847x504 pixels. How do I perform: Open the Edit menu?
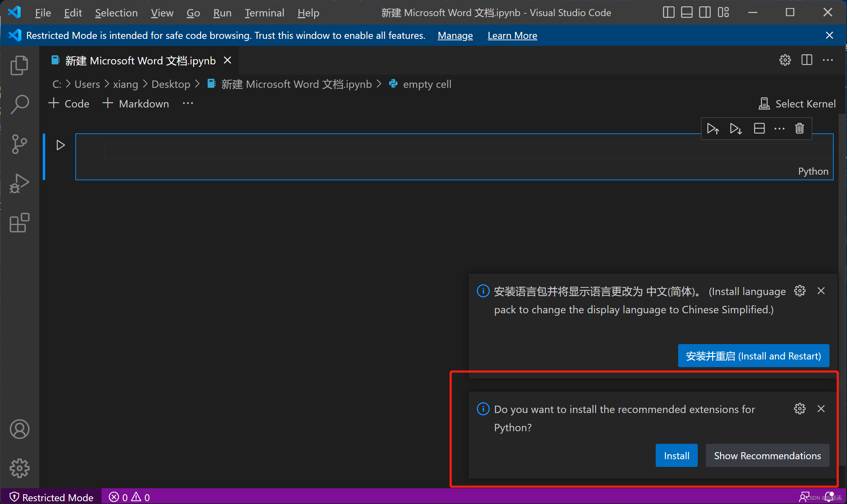point(73,13)
